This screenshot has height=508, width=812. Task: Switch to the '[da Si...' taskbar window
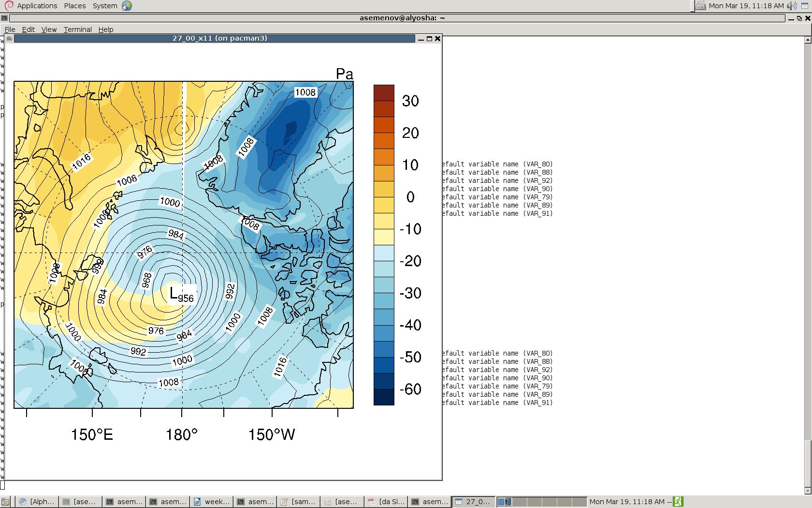[386, 502]
